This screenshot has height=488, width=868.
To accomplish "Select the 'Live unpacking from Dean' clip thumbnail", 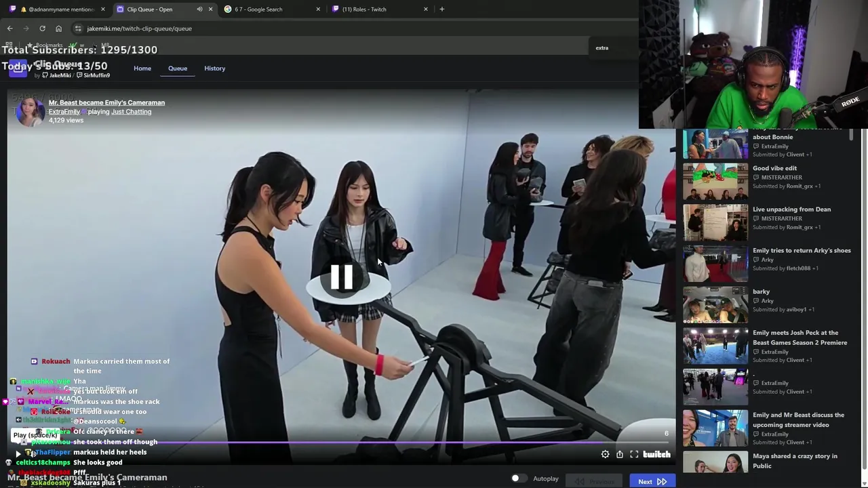I will tap(715, 222).
